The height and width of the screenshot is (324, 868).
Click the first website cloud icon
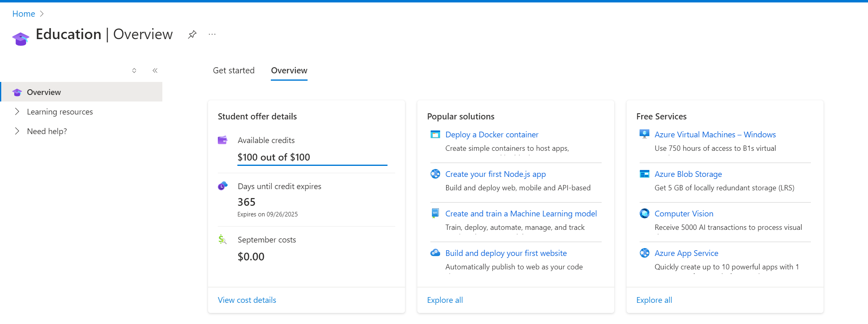tap(435, 253)
